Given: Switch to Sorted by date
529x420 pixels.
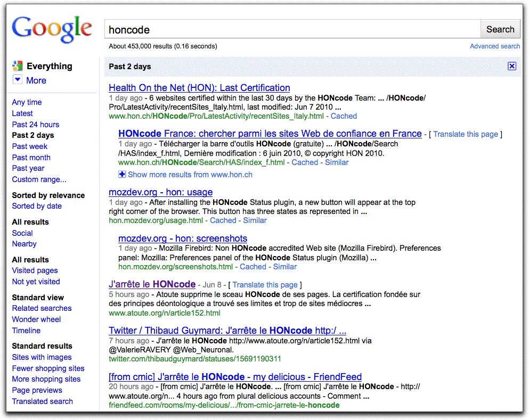Looking at the screenshot, I should (37, 206).
